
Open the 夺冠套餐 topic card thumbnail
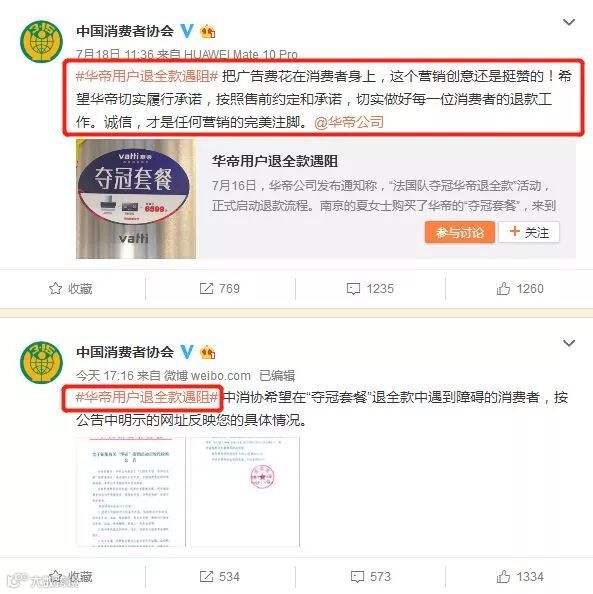coord(136,199)
